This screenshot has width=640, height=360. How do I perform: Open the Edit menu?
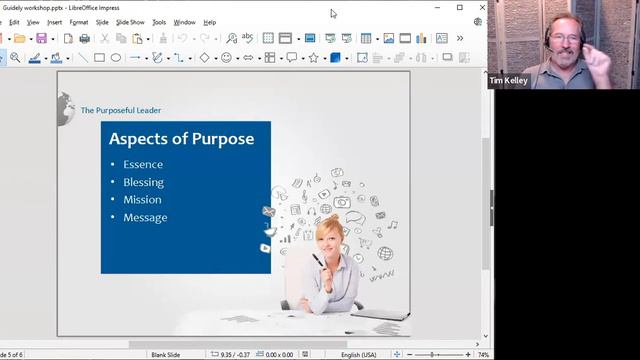tap(14, 22)
